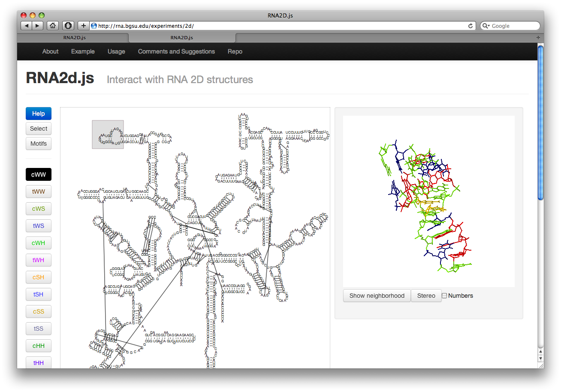Viewport: 561px width, 392px height.
Task: Reload the page with the refresh icon
Action: [471, 26]
